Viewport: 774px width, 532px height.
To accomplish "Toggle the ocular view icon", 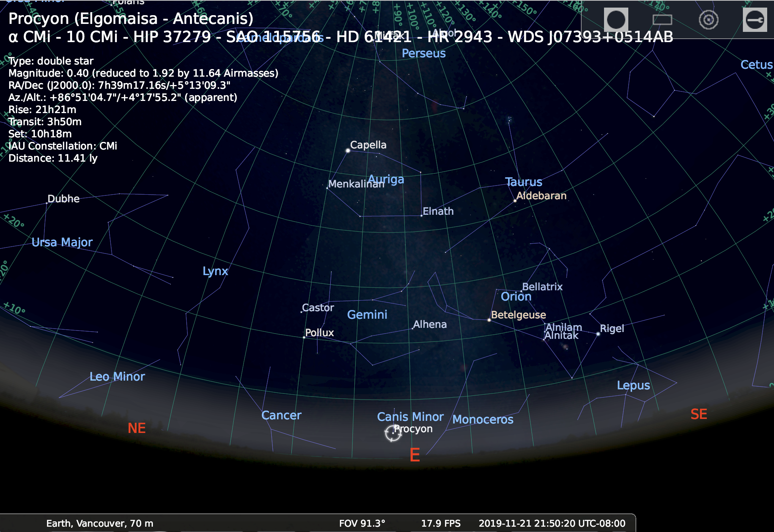I will click(616, 20).
